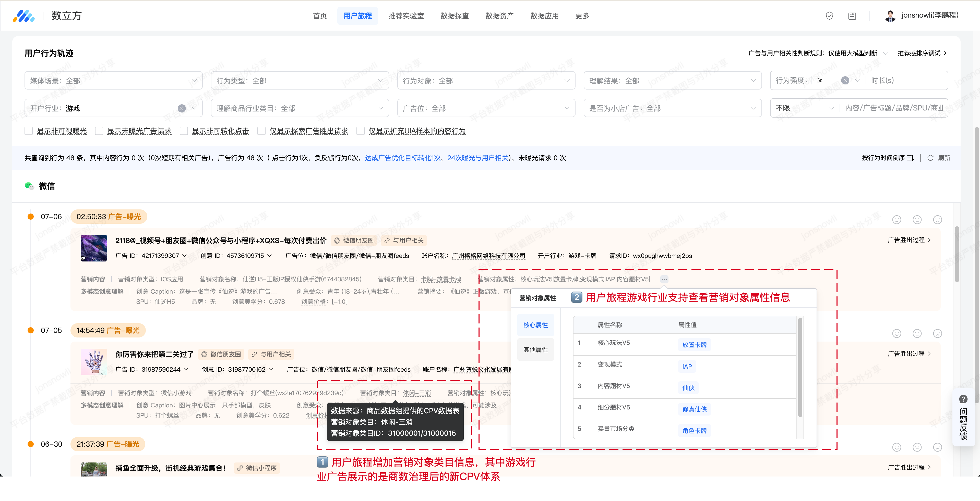Open the document icon beside shield

click(852, 16)
